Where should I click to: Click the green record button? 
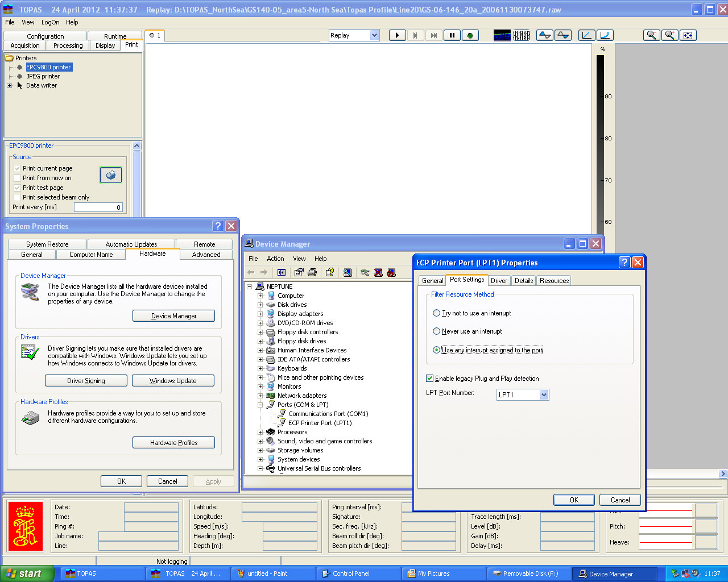[470, 35]
